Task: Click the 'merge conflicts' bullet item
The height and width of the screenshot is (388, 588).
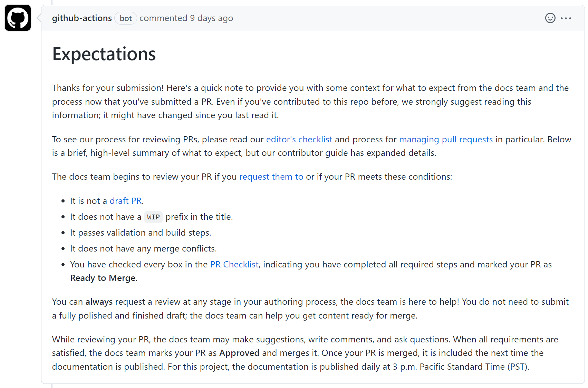Action: pyautogui.click(x=143, y=248)
